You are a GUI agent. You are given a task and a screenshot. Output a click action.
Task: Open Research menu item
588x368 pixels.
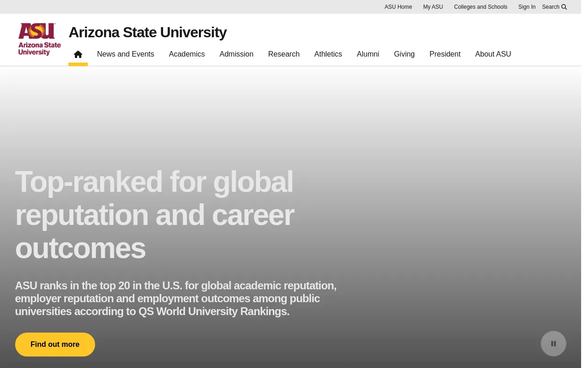pyautogui.click(x=284, y=54)
